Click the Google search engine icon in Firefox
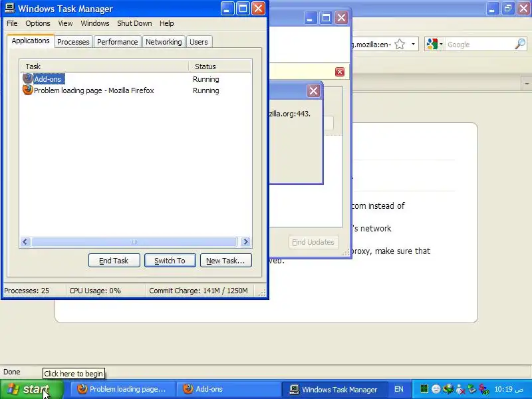Screen dimensions: 532x399 (432, 45)
